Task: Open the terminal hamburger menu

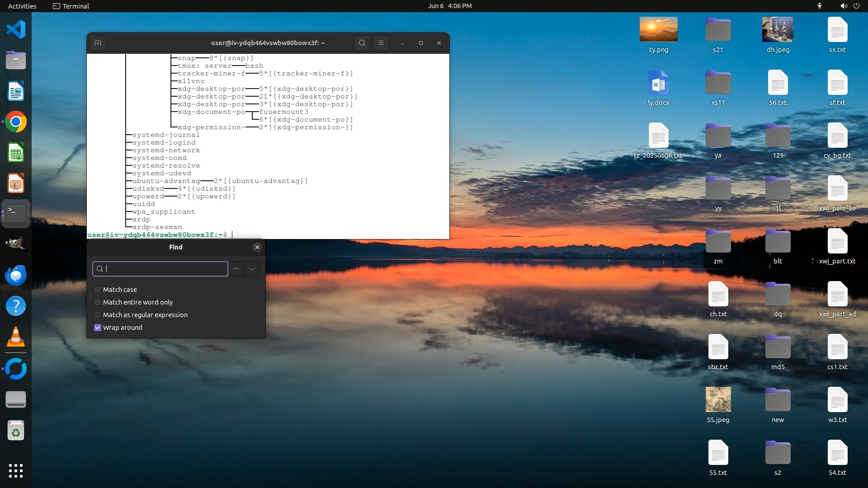Action: coord(381,43)
